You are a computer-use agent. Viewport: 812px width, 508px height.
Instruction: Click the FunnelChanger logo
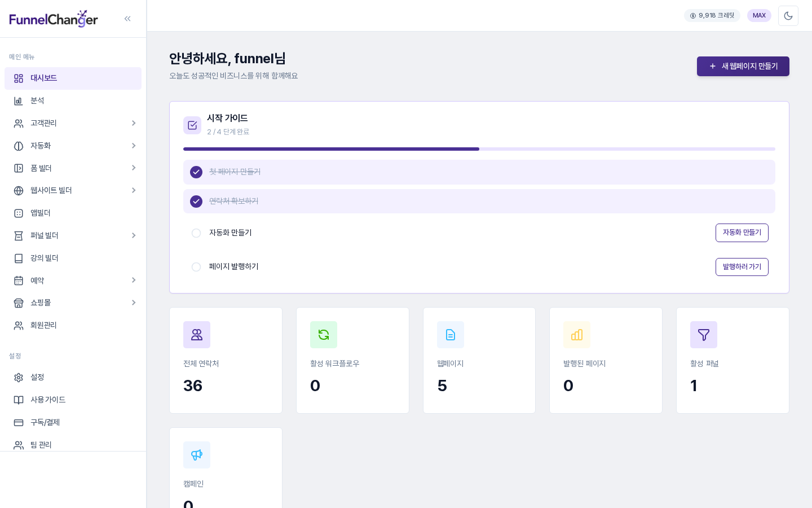tap(54, 19)
